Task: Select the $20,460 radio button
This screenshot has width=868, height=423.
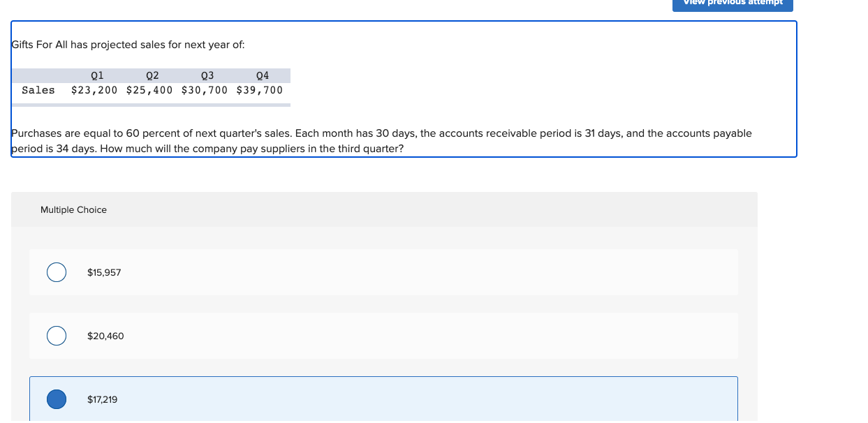Action: click(x=57, y=336)
